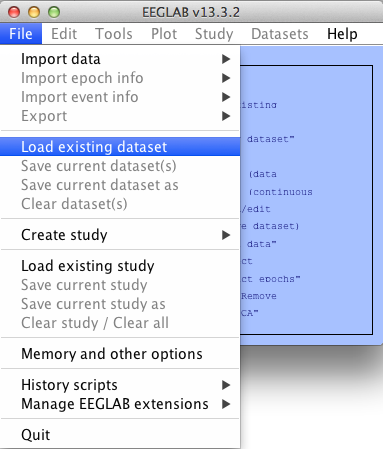Expand Manage EEGLAB extensions submenu arrow
The width and height of the screenshot is (383, 449).
[226, 404]
